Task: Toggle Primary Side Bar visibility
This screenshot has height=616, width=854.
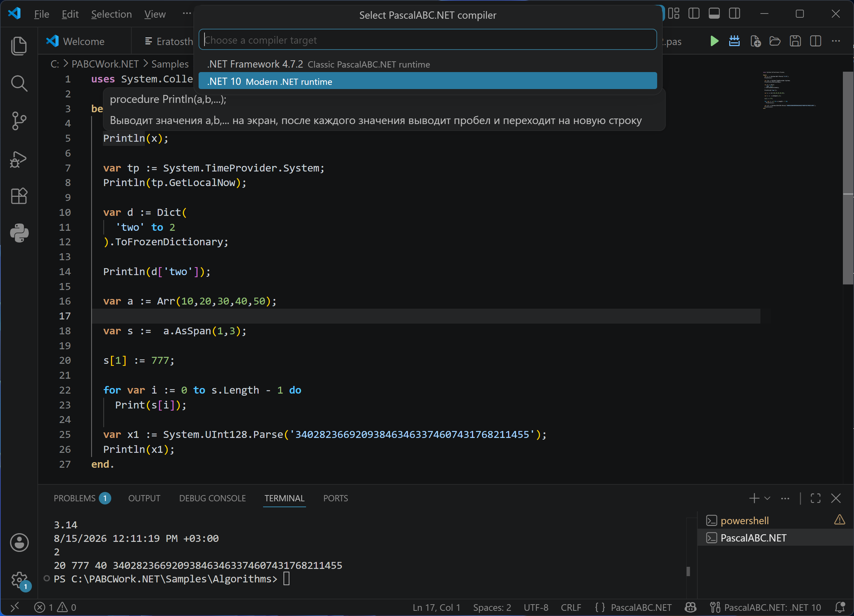Action: (x=694, y=14)
